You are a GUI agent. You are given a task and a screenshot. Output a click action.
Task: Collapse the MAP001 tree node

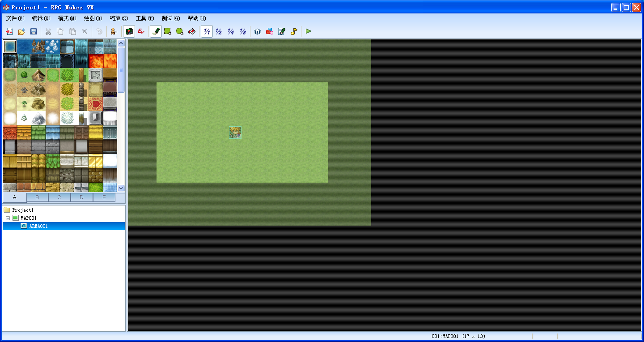[8, 218]
